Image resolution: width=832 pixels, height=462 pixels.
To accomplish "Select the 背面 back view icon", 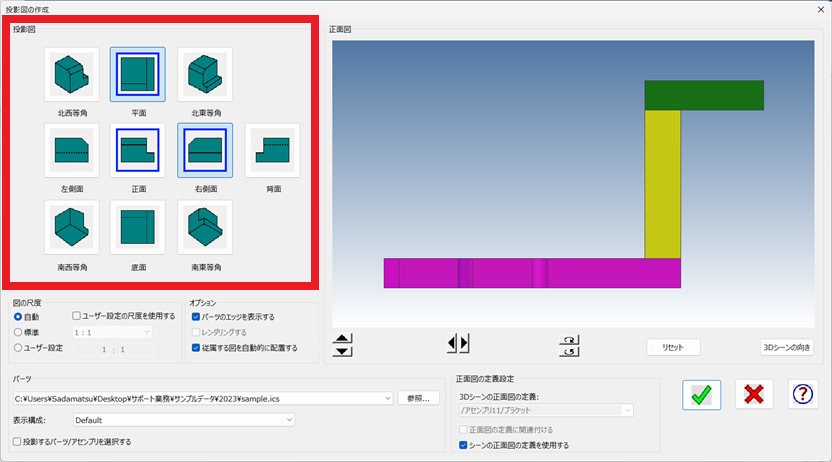I will pos(272,151).
